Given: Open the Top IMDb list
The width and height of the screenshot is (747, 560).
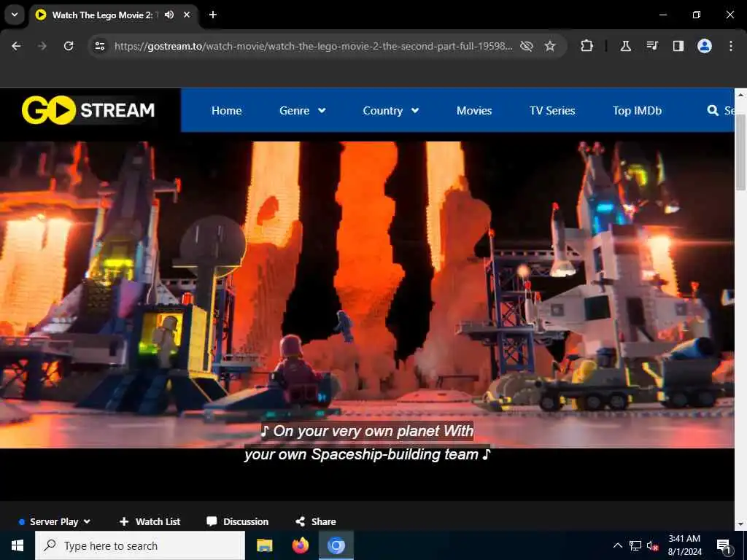Looking at the screenshot, I should click(x=637, y=111).
